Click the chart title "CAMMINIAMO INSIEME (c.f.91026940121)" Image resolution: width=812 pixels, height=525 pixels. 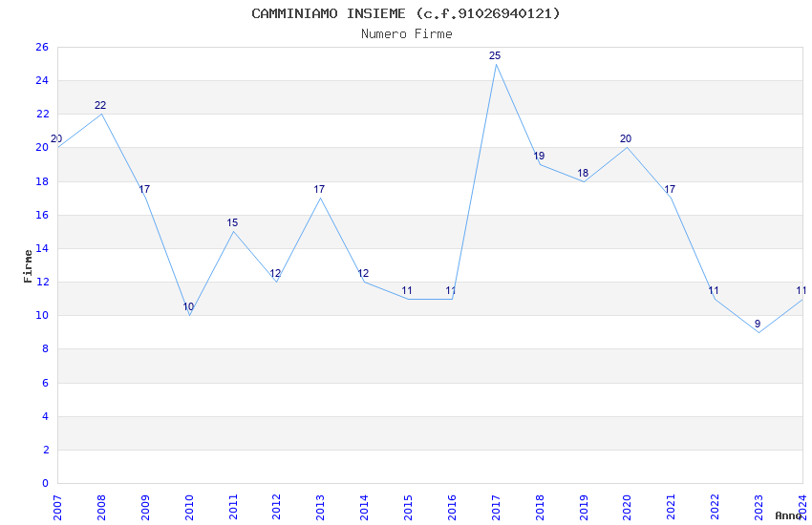[x=406, y=13]
